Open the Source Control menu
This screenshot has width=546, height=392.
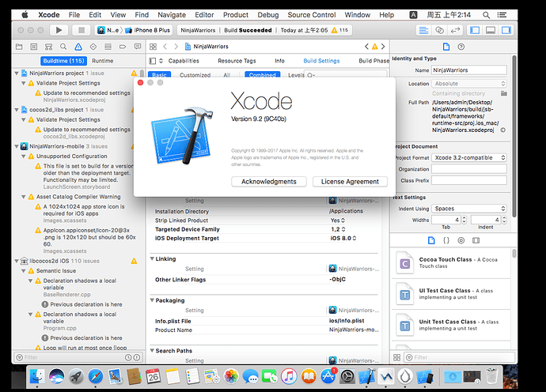pos(312,15)
